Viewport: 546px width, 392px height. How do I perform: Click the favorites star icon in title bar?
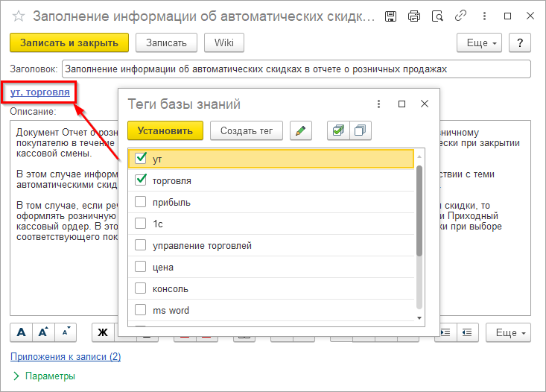point(19,16)
